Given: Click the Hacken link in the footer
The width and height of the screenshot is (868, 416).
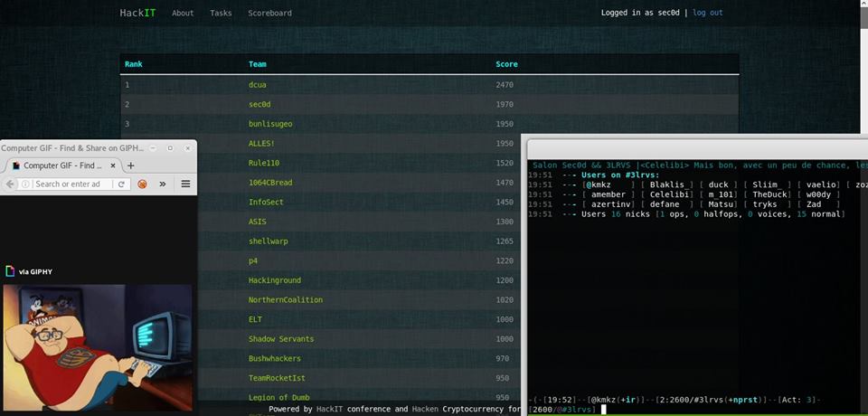Looking at the screenshot, I should pyautogui.click(x=426, y=410).
